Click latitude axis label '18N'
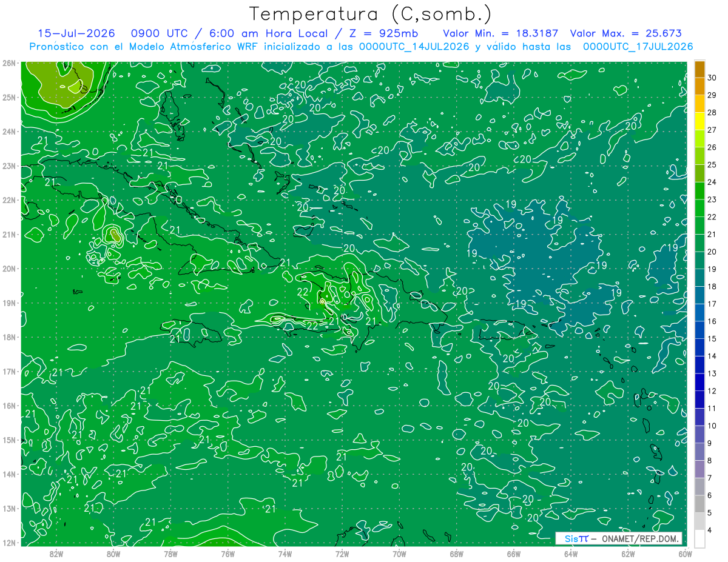Screen dimensions: 728x562 tap(9, 337)
